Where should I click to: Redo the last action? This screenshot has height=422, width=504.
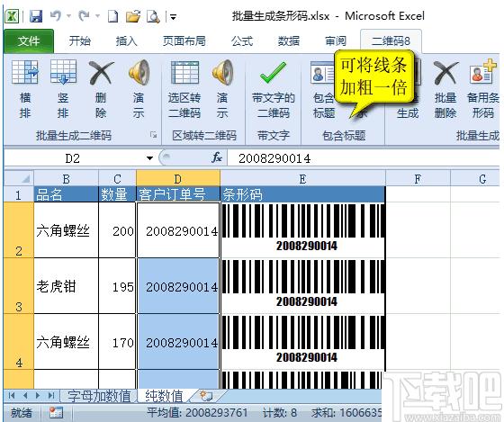(84, 16)
